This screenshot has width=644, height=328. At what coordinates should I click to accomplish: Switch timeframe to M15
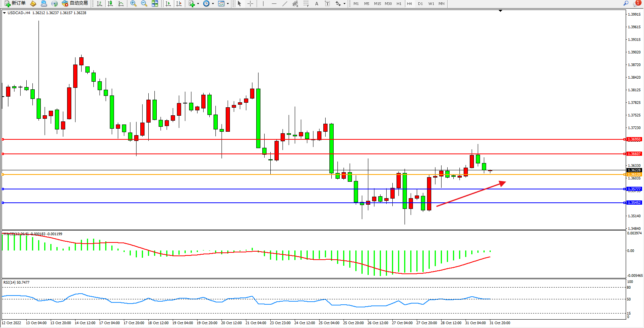tap(377, 3)
